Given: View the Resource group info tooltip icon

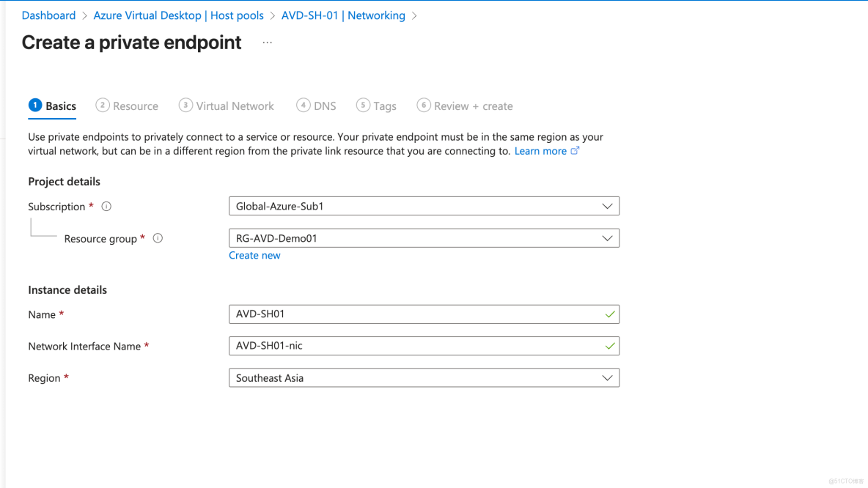Looking at the screenshot, I should tap(158, 238).
